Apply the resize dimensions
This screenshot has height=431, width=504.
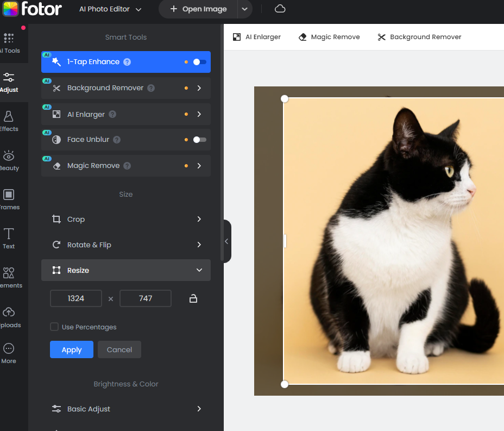click(71, 349)
